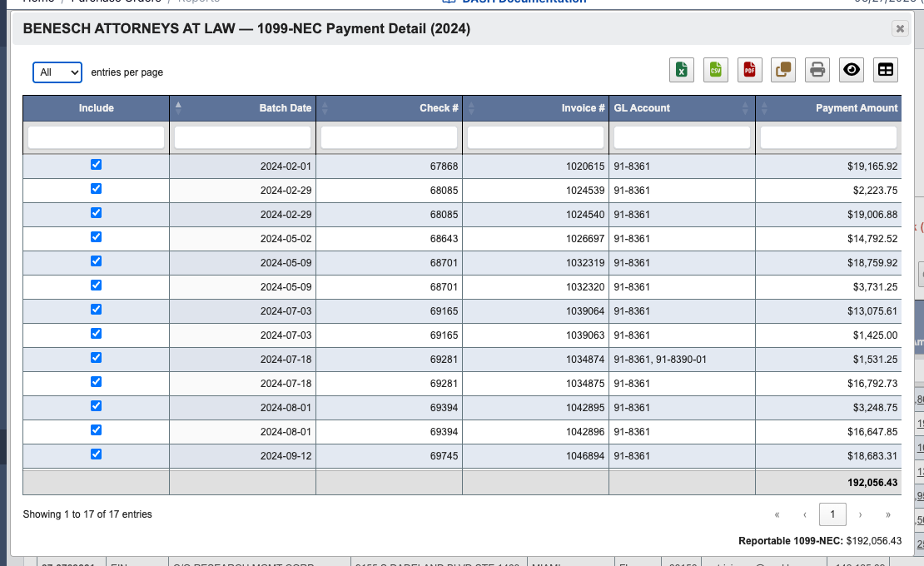The image size is (924, 566).
Task: Sort table by Batch Date column
Action: 243,108
